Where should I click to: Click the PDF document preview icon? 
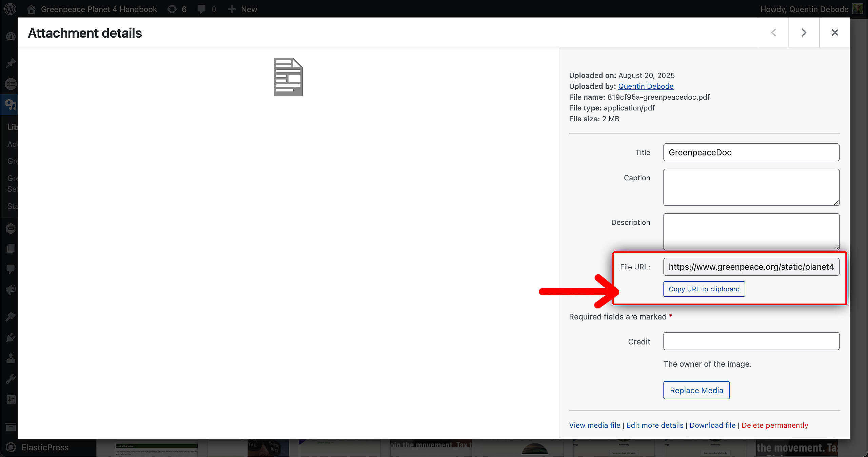click(288, 77)
